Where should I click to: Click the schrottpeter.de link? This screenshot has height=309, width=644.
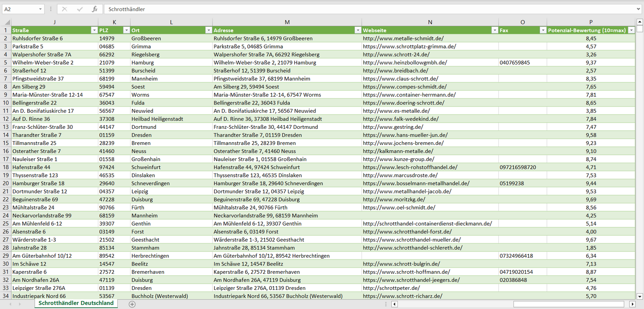391,288
